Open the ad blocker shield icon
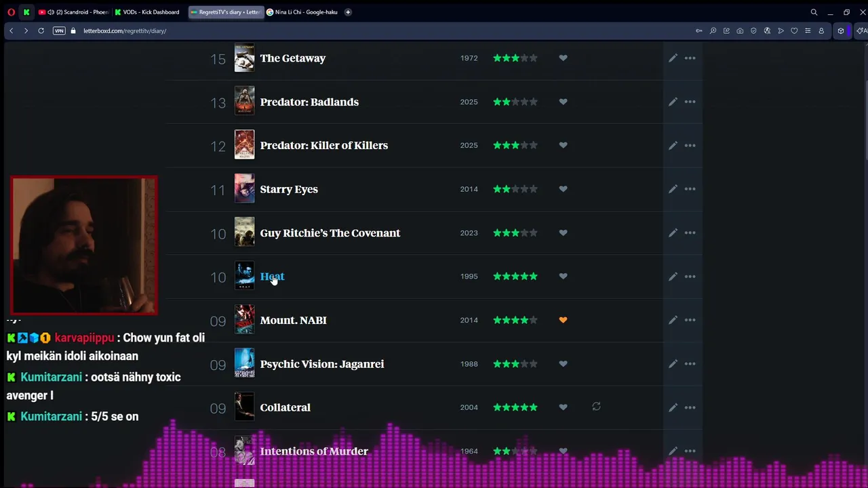 [753, 30]
